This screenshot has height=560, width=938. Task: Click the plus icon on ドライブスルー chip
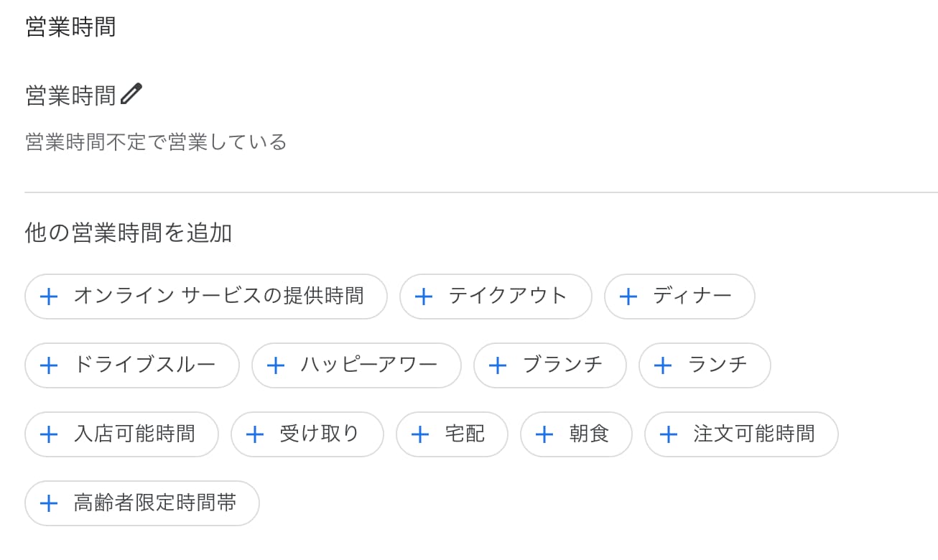click(49, 365)
